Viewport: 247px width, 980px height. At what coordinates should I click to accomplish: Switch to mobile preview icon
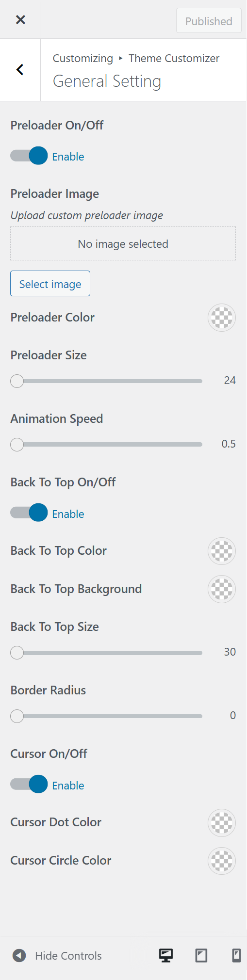(236, 955)
